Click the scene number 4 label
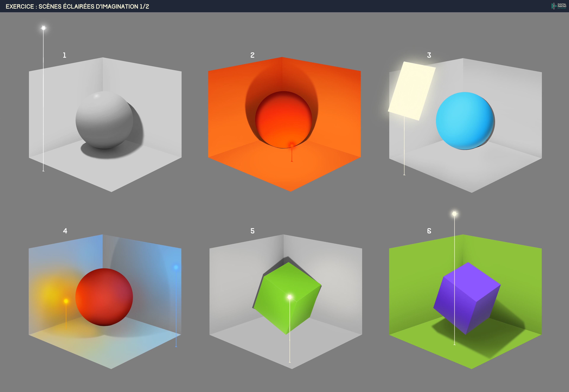 click(65, 231)
